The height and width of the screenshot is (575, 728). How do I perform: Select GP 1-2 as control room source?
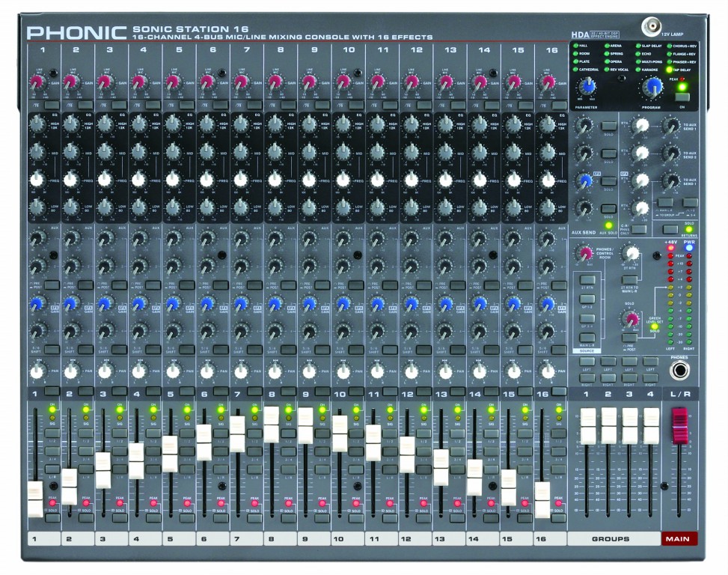pos(587,299)
